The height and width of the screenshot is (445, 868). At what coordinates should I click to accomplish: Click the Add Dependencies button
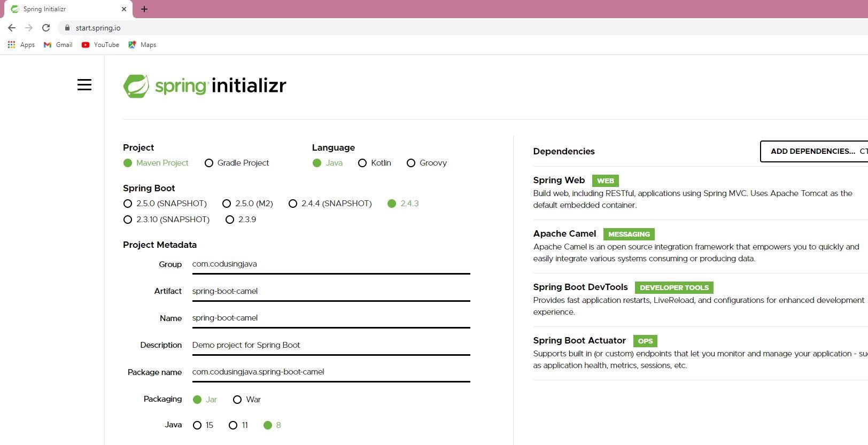pos(814,151)
